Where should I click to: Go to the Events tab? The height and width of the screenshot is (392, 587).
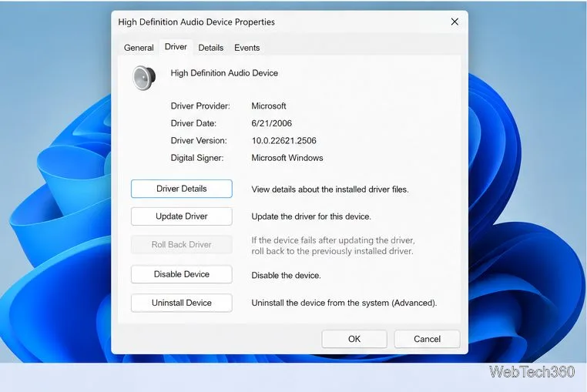click(x=247, y=48)
